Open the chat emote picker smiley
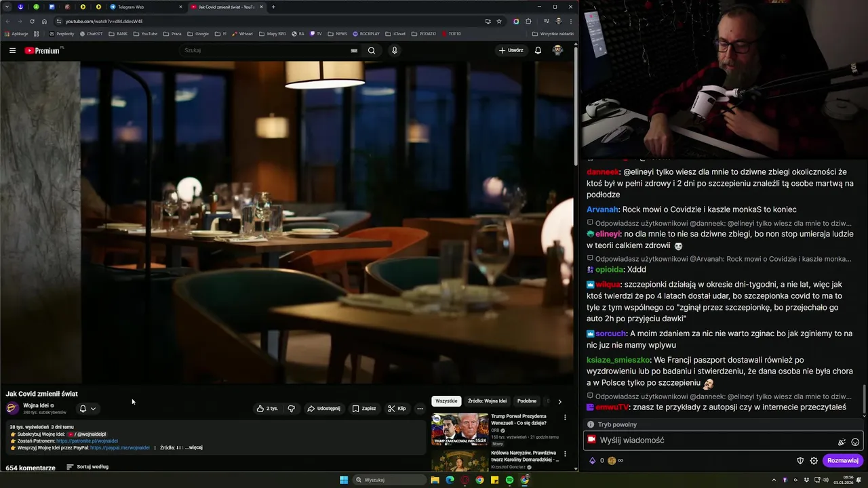 (x=855, y=441)
